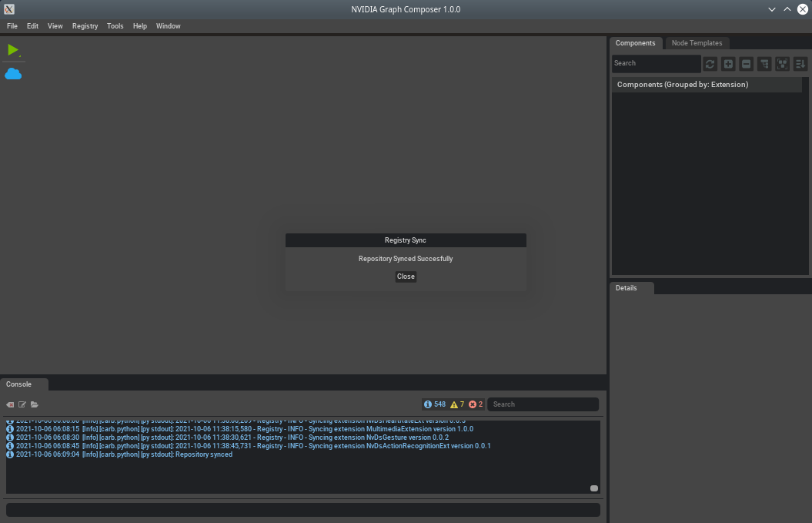Click the green Play graph button

(x=12, y=50)
